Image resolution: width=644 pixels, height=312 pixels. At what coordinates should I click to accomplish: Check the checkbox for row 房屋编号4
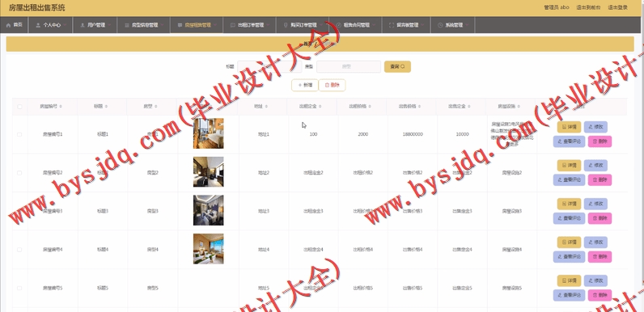coord(19,250)
